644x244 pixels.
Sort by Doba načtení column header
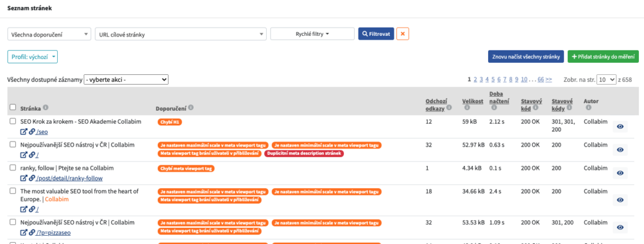pos(499,97)
